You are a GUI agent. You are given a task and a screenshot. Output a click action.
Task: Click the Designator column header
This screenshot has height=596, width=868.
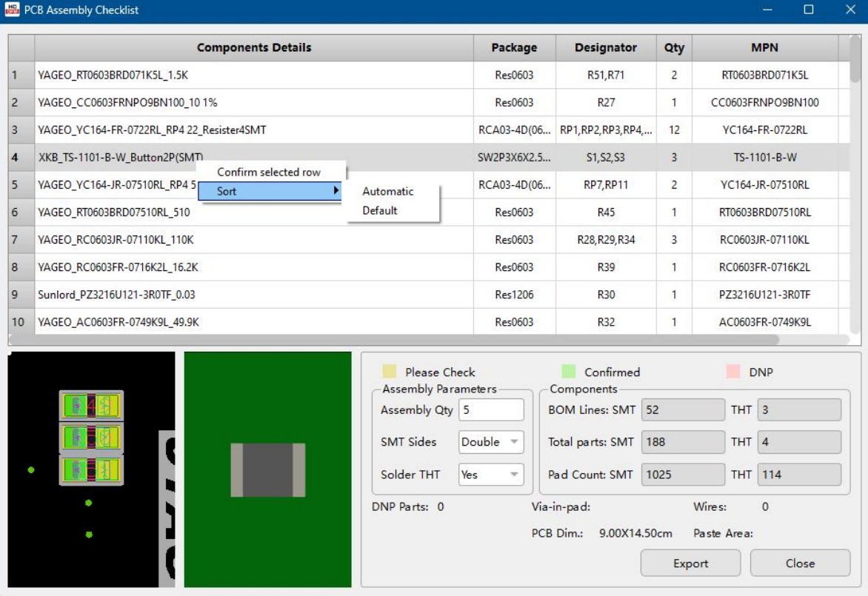tap(606, 47)
